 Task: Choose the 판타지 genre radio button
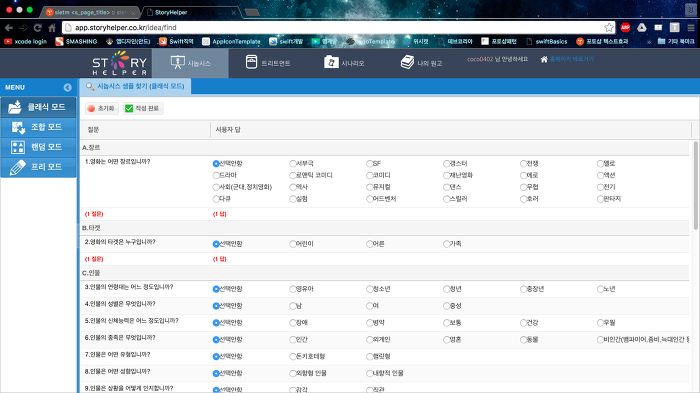[x=600, y=199]
